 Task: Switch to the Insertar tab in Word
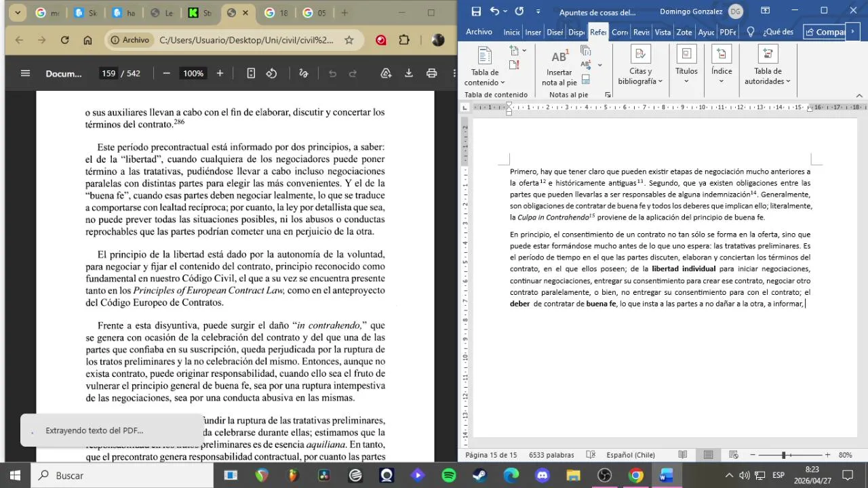(533, 32)
